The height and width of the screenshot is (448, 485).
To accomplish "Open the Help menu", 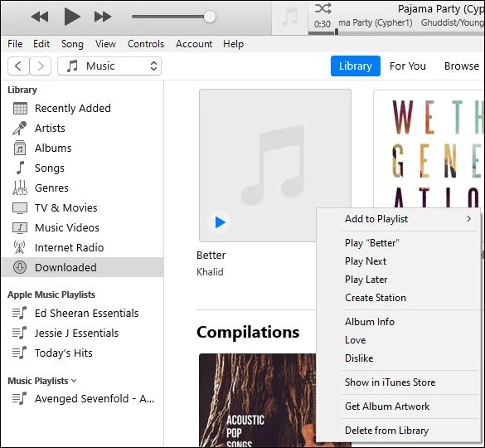I will (x=233, y=44).
